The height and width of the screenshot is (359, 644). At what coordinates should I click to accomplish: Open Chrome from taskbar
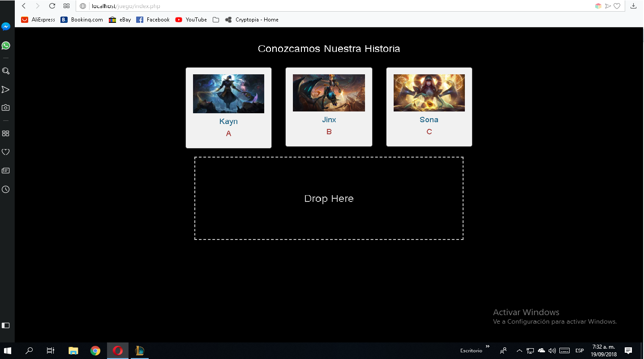pos(95,350)
